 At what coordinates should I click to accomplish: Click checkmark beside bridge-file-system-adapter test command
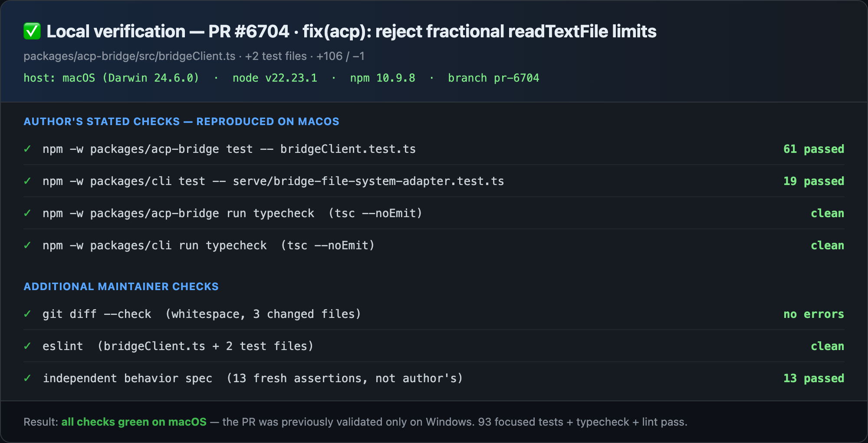(27, 181)
